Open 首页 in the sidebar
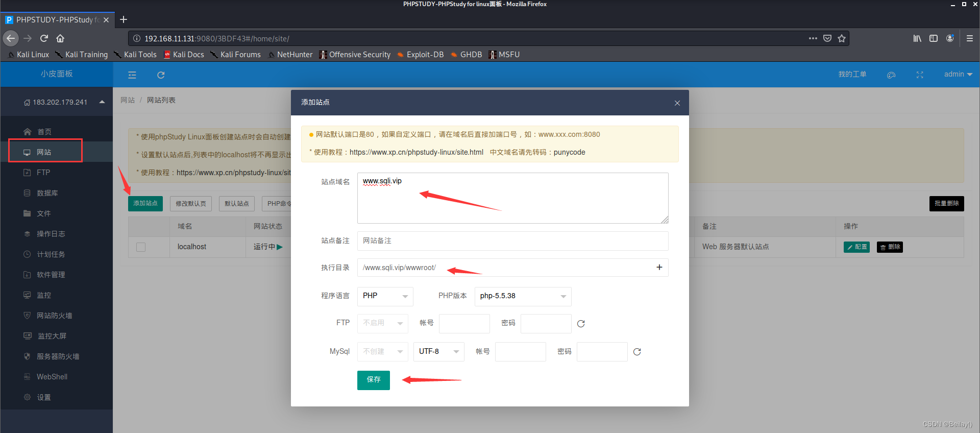Image resolution: width=980 pixels, height=433 pixels. tap(56, 132)
